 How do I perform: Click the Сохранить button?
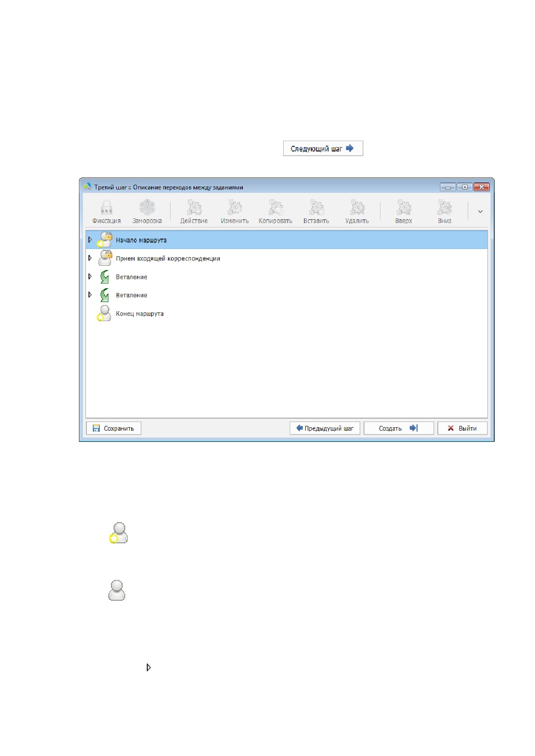coord(114,428)
